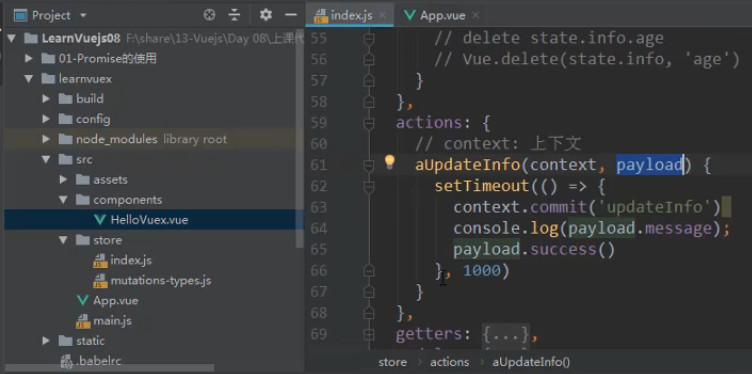Open Project panel settings gear
The width and height of the screenshot is (752, 374).
266,15
